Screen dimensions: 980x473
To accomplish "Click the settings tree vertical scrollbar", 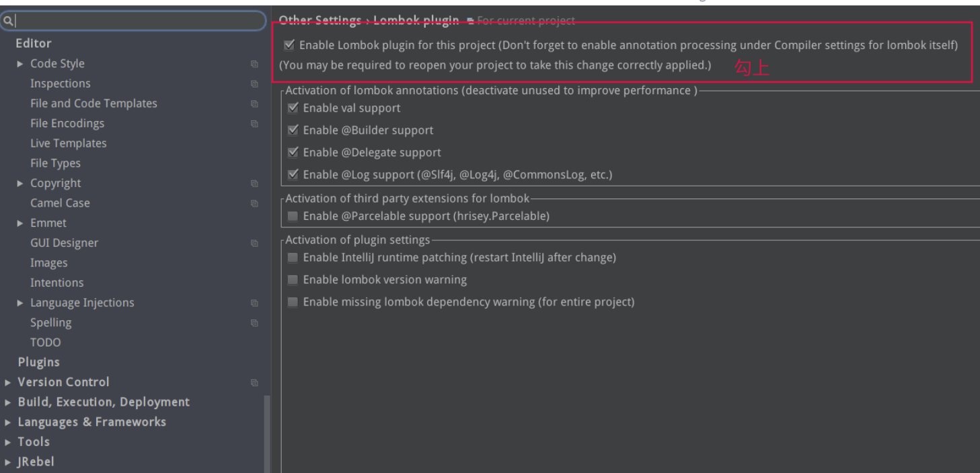I will pos(267,431).
